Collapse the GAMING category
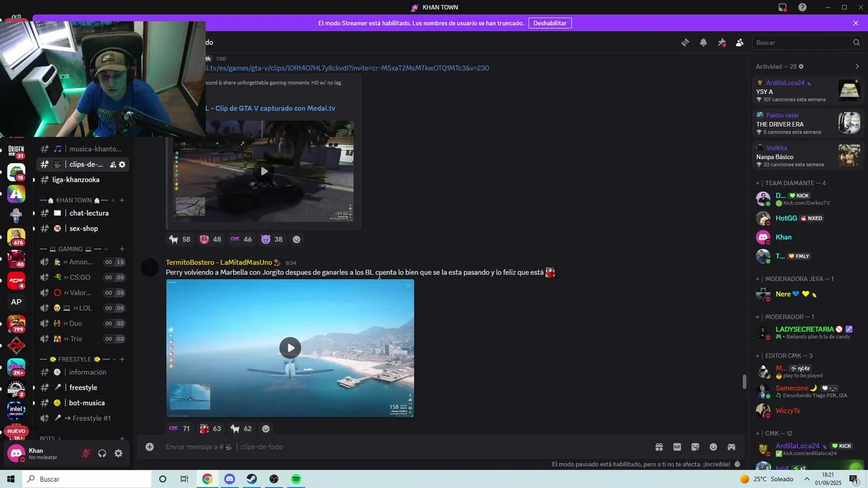Screen dimensions: 868x488 click(x=75, y=249)
